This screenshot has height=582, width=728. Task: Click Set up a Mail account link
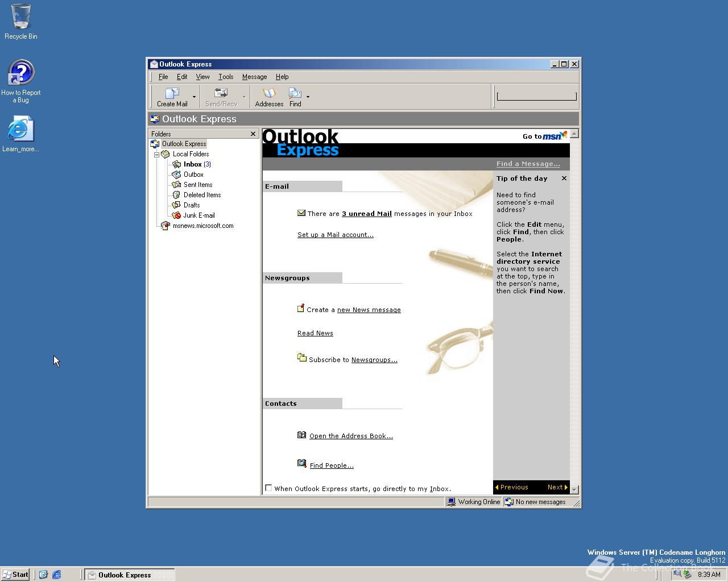pos(336,235)
